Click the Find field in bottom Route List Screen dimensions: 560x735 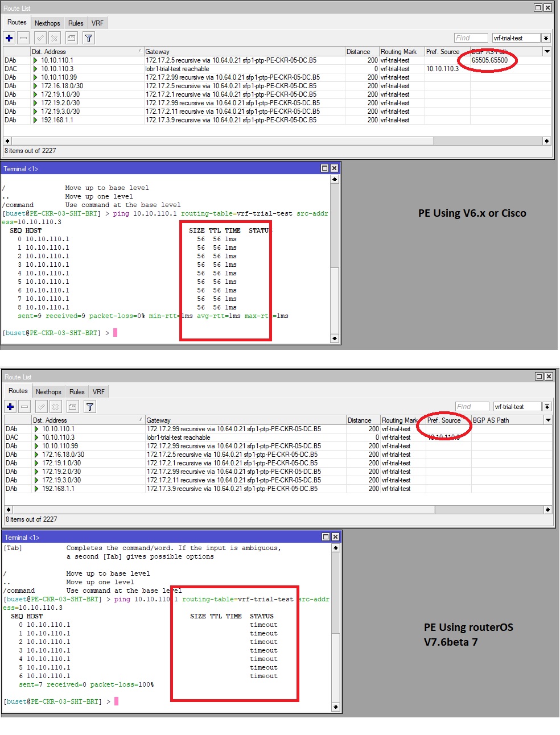pos(472,407)
